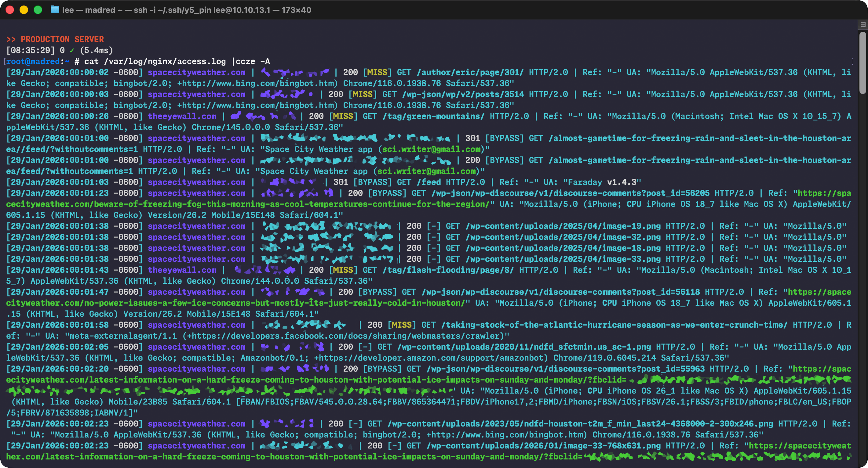This screenshot has width=868, height=468.
Task: Minimize the window with yellow button
Action: [24, 10]
